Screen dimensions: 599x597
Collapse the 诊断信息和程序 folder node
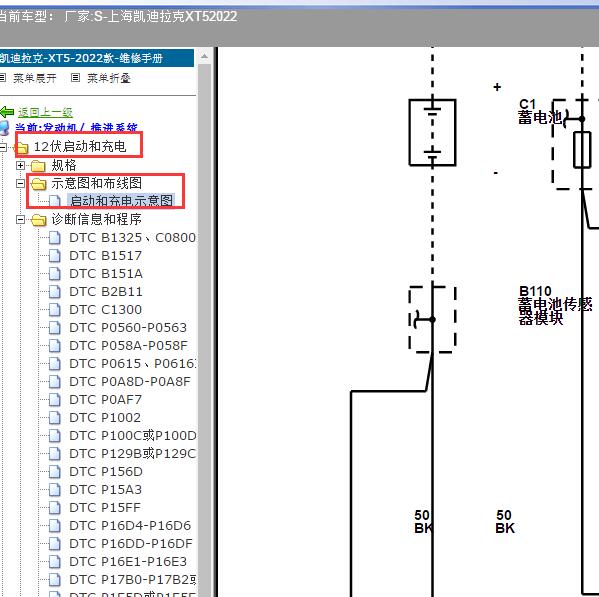[21, 220]
